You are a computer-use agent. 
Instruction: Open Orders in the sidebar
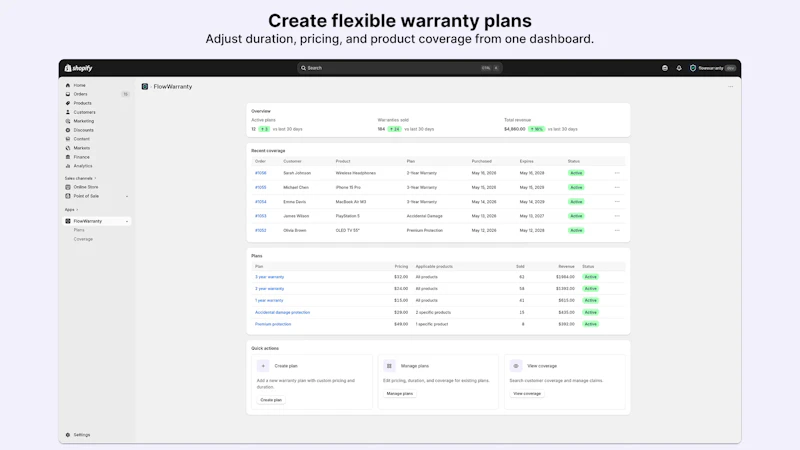pos(80,94)
